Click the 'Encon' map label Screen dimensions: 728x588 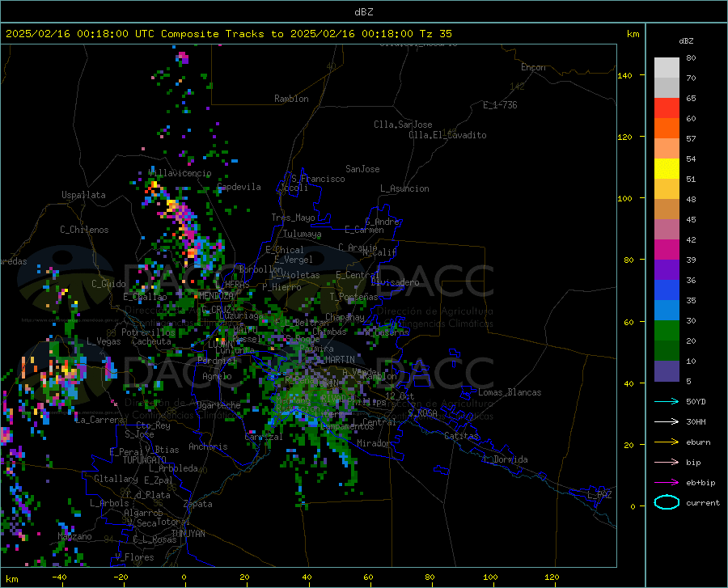click(533, 67)
